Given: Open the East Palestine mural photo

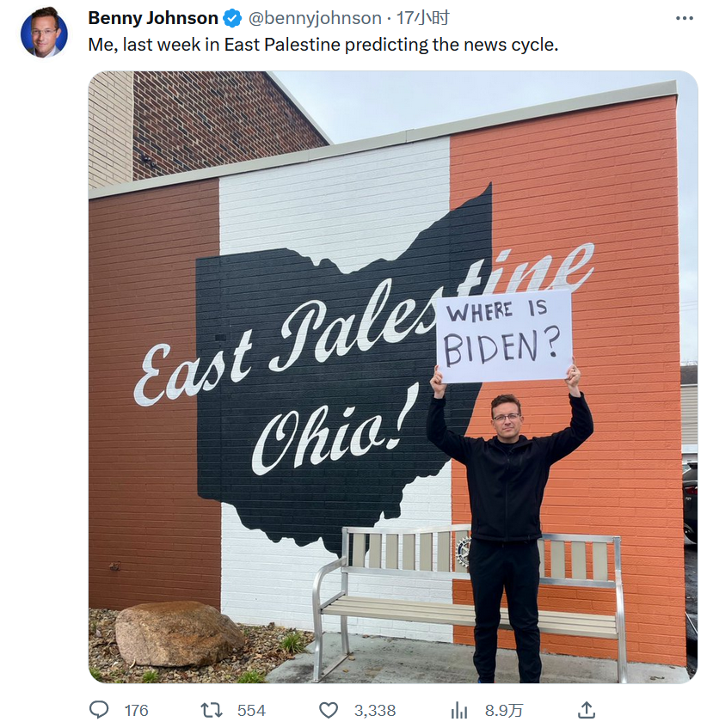Looking at the screenshot, I should pyautogui.click(x=393, y=377).
